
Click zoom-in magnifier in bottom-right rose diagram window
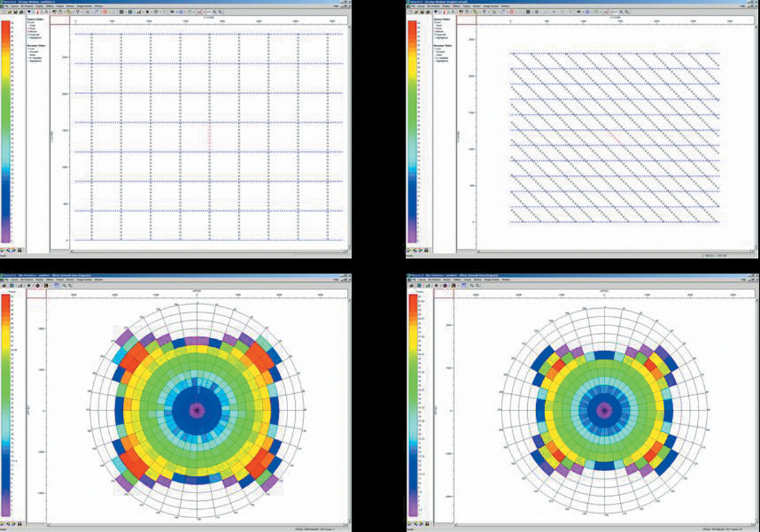472,285
